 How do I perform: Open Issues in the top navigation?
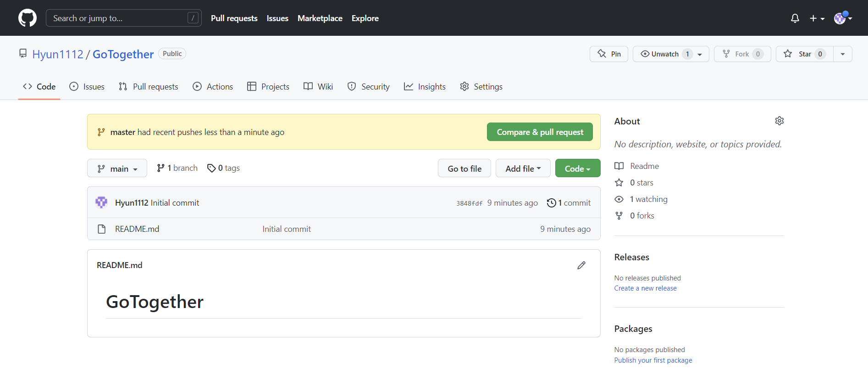pyautogui.click(x=277, y=18)
